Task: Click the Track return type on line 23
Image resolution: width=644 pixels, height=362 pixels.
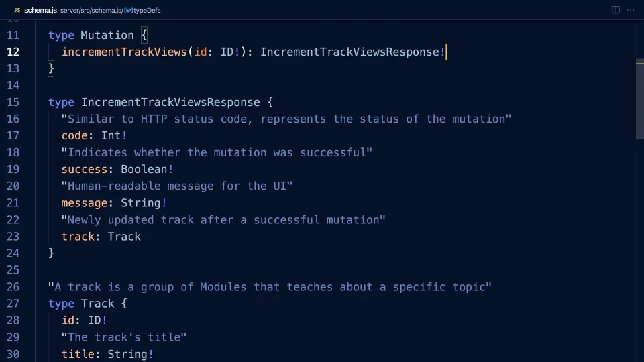Action: click(x=124, y=236)
